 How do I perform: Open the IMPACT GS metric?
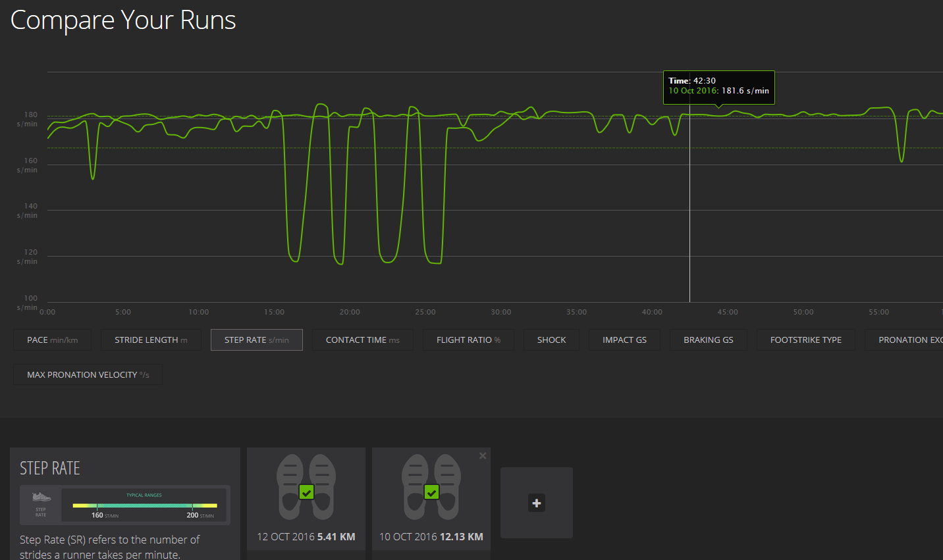point(624,340)
